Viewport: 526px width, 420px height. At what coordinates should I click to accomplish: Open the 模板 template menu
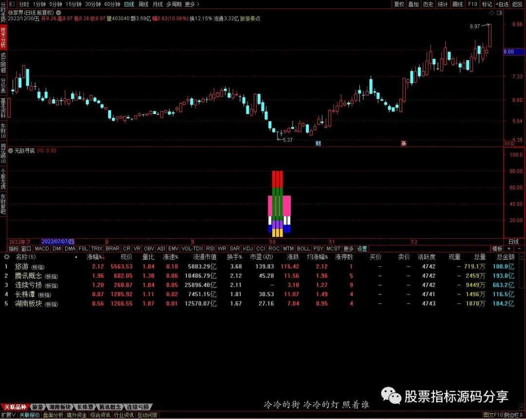tap(497, 249)
